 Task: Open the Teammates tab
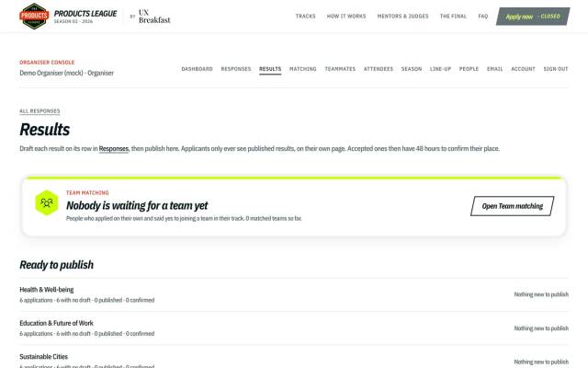coord(340,69)
